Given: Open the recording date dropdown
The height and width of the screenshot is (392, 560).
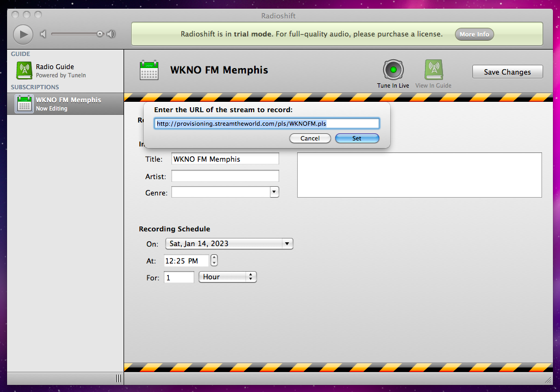Looking at the screenshot, I should (229, 244).
